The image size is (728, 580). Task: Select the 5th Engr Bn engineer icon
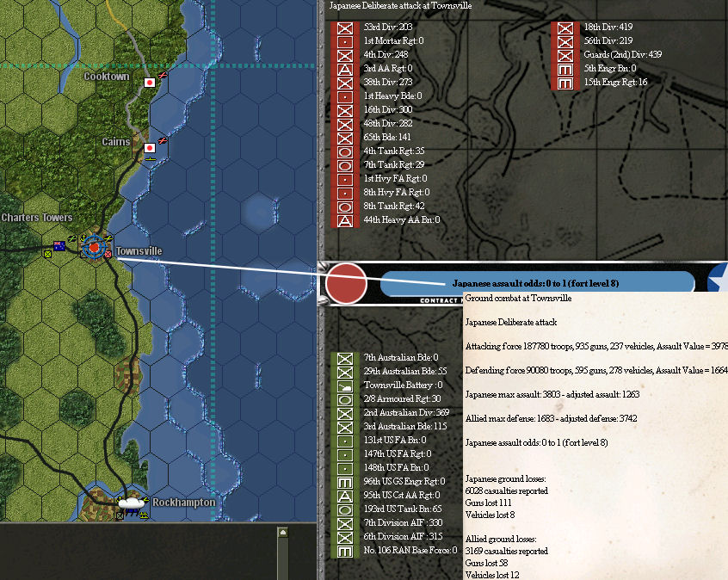point(565,68)
